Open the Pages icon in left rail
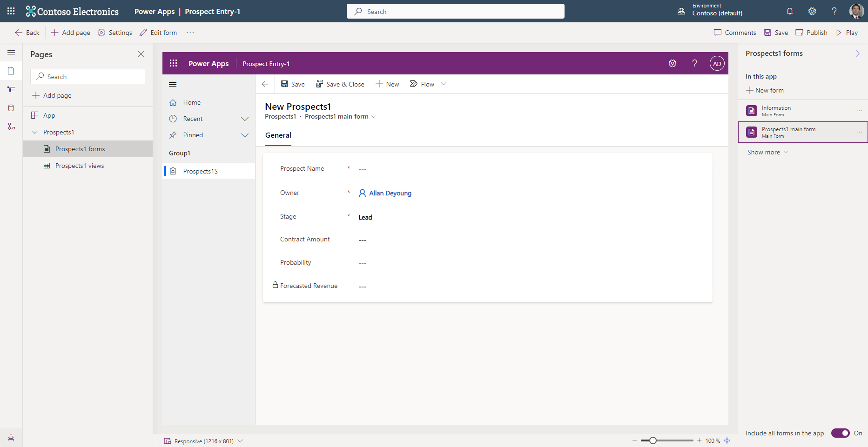This screenshot has width=868, height=447. 11,71
